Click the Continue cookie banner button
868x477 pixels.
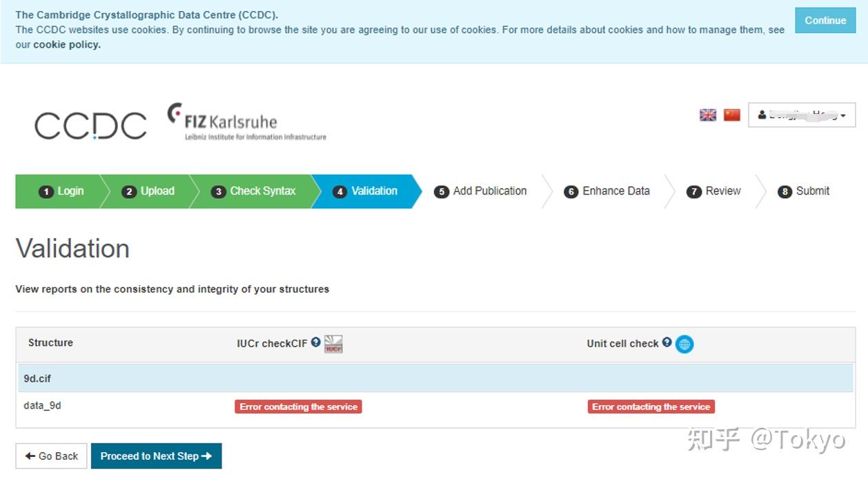(825, 21)
